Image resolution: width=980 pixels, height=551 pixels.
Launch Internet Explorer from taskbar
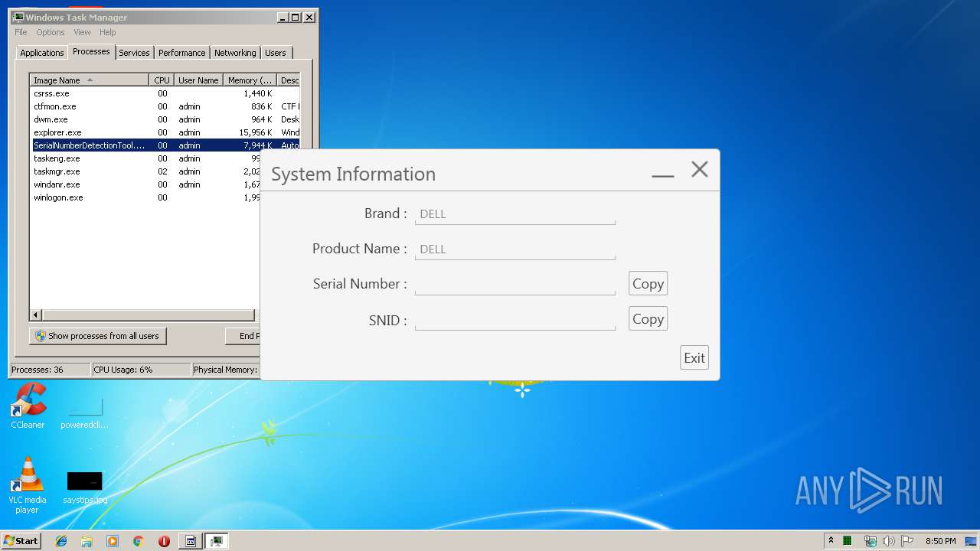pos(61,541)
